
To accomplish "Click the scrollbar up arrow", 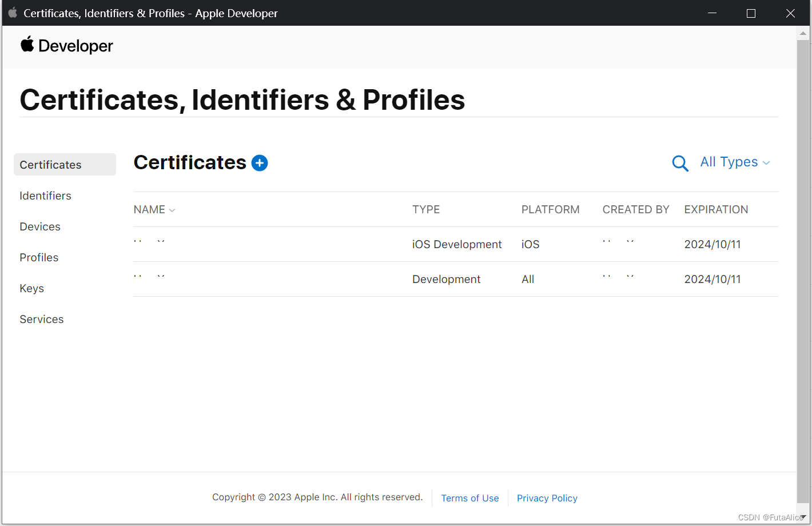I will pyautogui.click(x=803, y=33).
